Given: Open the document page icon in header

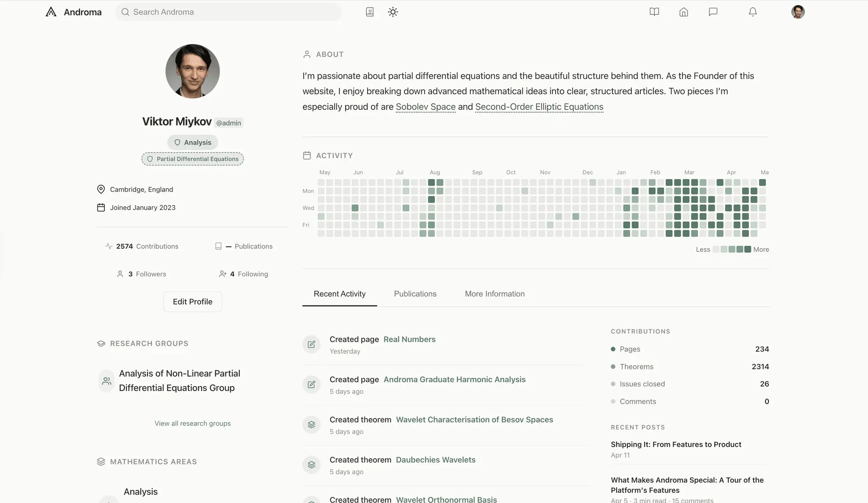Looking at the screenshot, I should (x=370, y=12).
